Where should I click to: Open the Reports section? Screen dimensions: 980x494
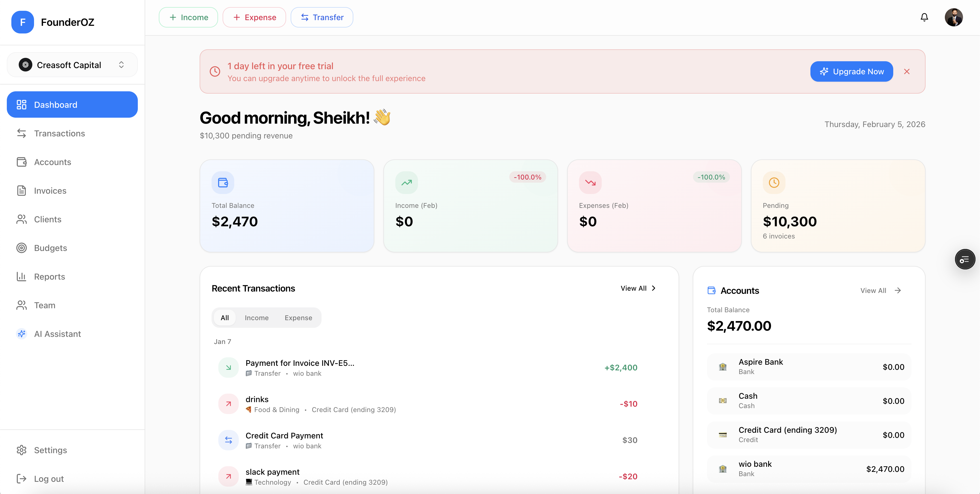(49, 277)
